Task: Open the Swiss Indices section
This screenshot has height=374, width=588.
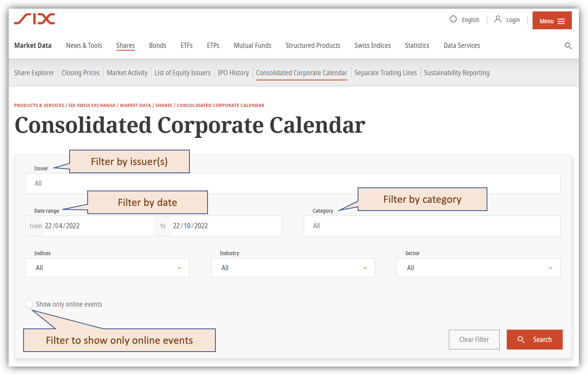Action: (372, 46)
